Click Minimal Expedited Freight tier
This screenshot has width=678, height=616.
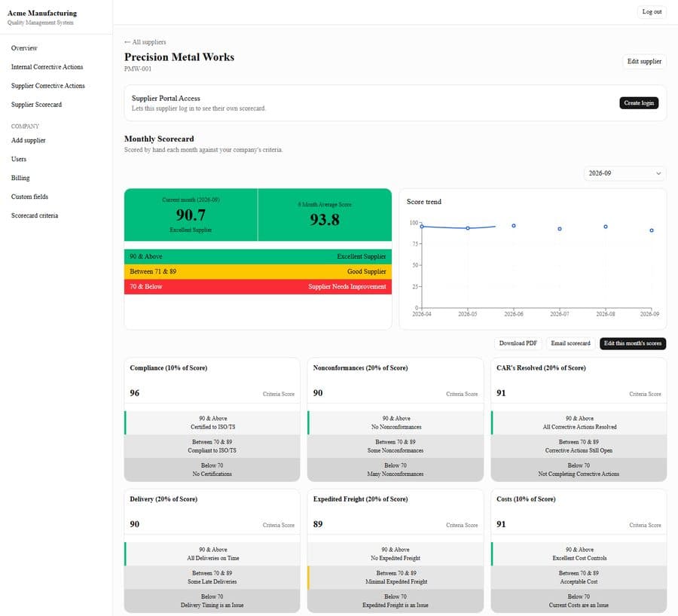click(395, 578)
